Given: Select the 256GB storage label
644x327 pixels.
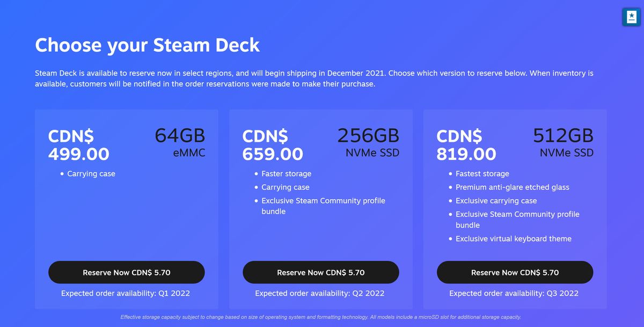Looking at the screenshot, I should click(x=368, y=136).
